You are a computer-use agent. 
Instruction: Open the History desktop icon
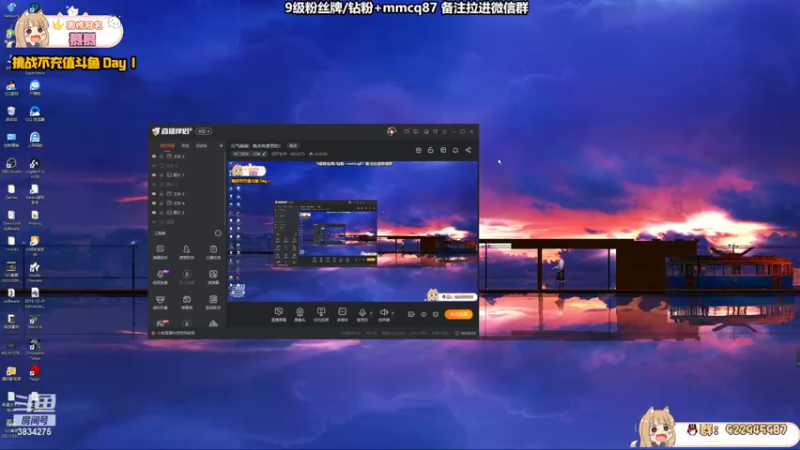35,217
